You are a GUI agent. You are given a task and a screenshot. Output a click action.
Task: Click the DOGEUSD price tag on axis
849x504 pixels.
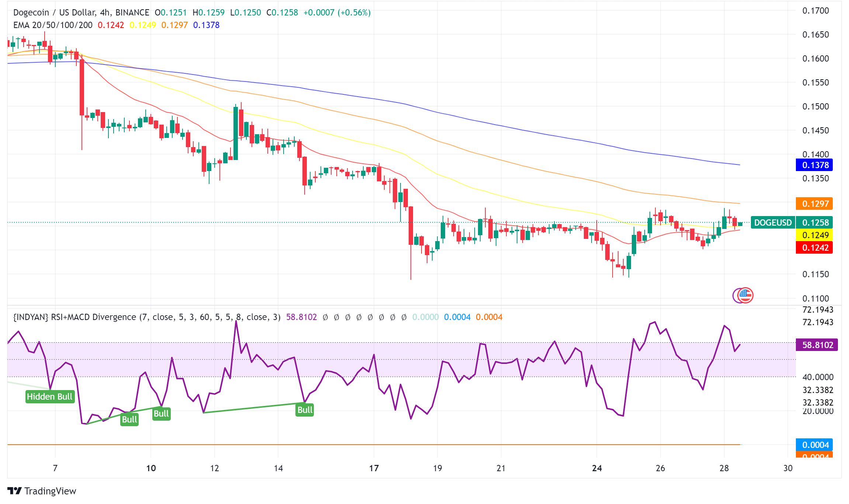tap(773, 223)
